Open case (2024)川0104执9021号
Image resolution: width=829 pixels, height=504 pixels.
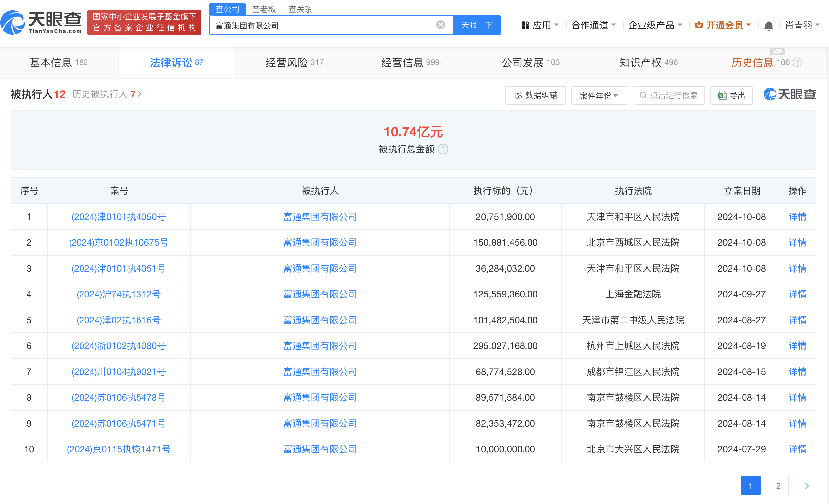pyautogui.click(x=118, y=372)
